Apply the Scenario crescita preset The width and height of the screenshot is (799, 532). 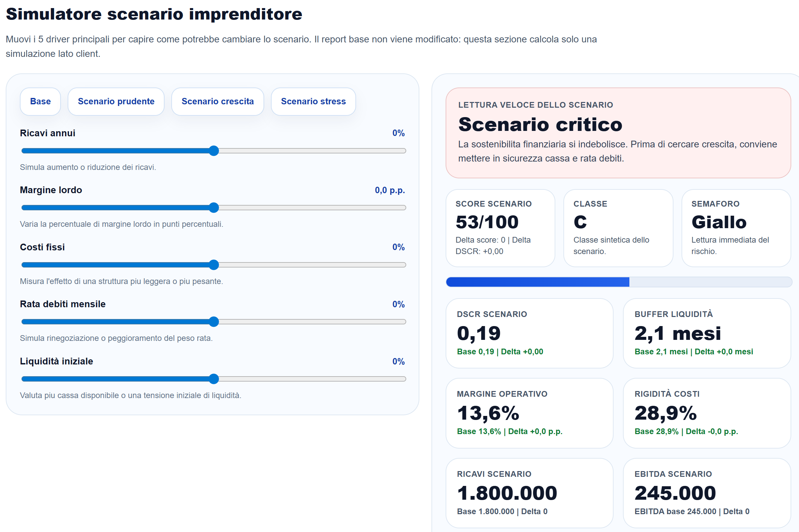click(217, 101)
